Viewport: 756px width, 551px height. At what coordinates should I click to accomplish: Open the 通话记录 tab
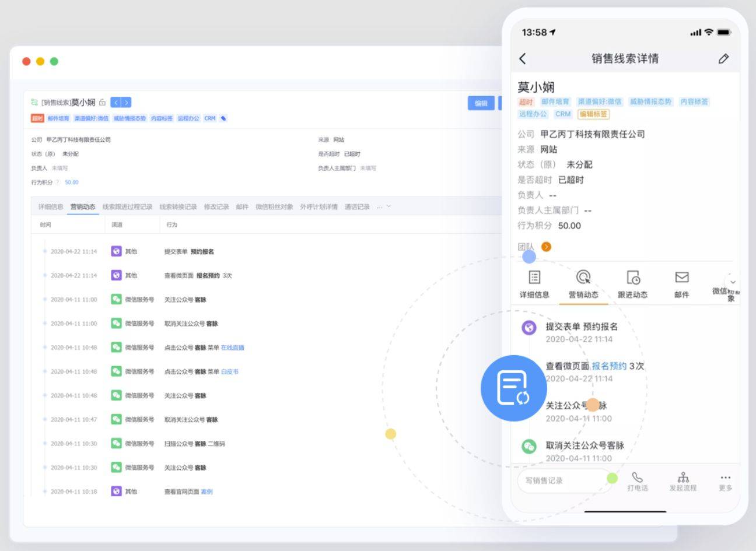pyautogui.click(x=357, y=207)
